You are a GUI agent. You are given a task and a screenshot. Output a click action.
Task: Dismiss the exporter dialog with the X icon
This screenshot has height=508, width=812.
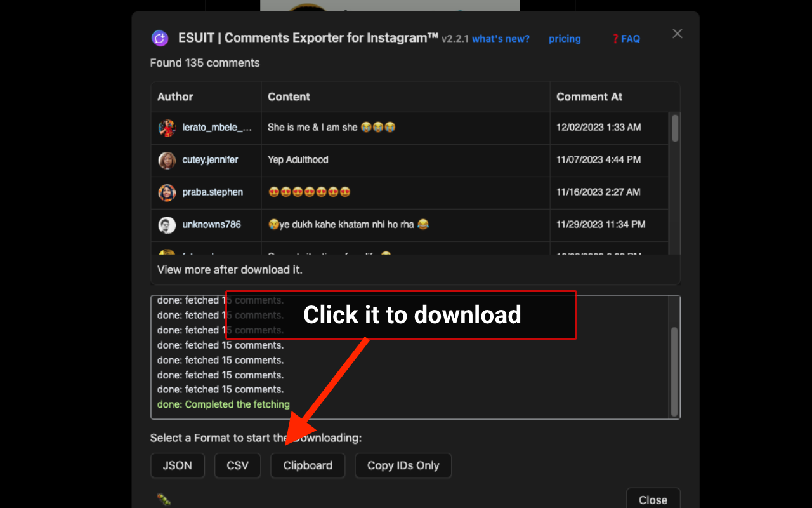[677, 33]
